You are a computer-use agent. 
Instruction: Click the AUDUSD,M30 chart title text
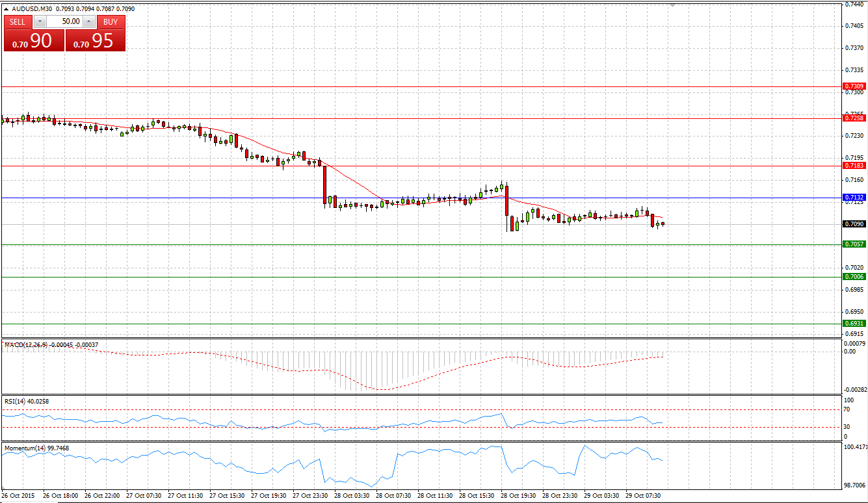tap(33, 9)
